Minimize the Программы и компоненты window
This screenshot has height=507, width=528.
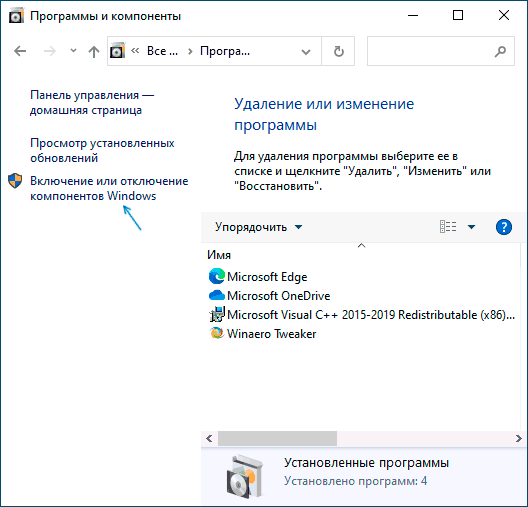[413, 15]
